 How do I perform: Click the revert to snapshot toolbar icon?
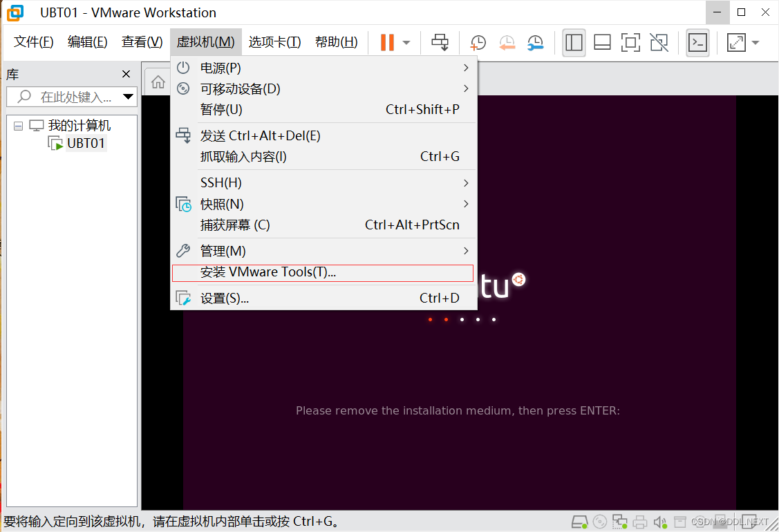coord(507,43)
